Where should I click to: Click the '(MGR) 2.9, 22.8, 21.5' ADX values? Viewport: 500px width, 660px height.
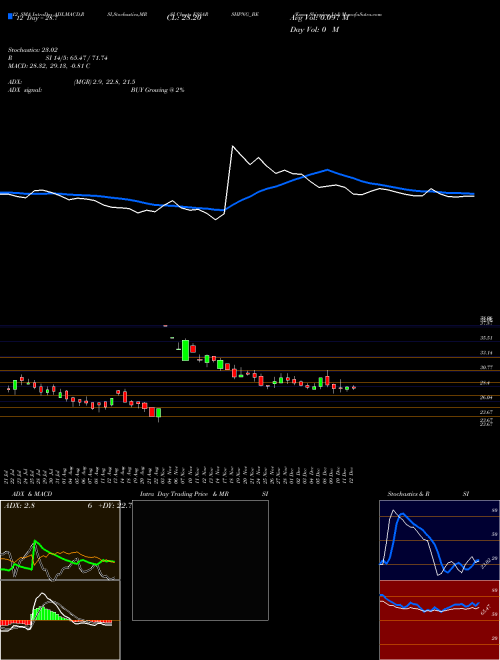coord(104,82)
